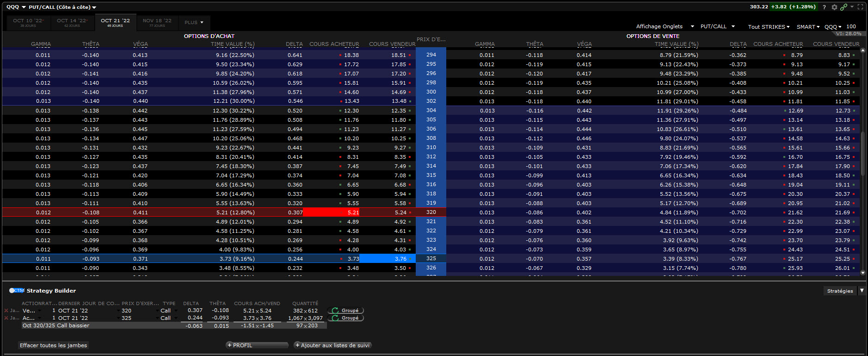The width and height of the screenshot is (868, 356).
Task: Open the help question mark icon
Action: click(824, 7)
